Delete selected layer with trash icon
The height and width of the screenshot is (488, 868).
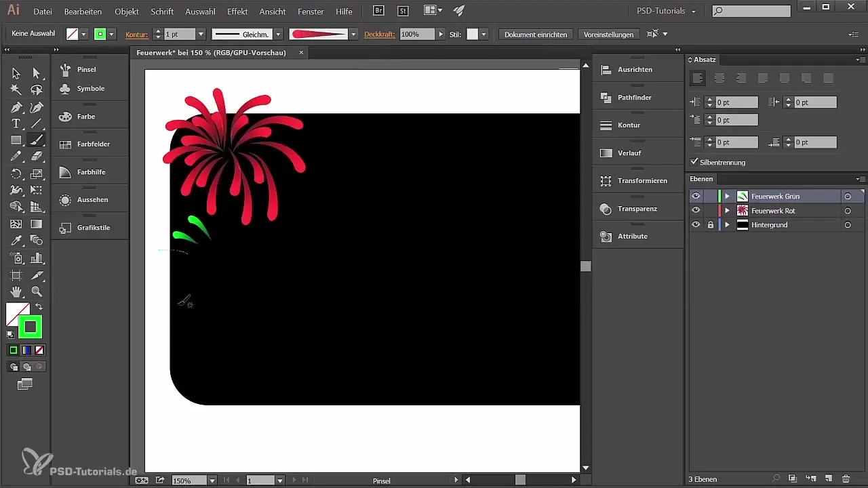(846, 479)
